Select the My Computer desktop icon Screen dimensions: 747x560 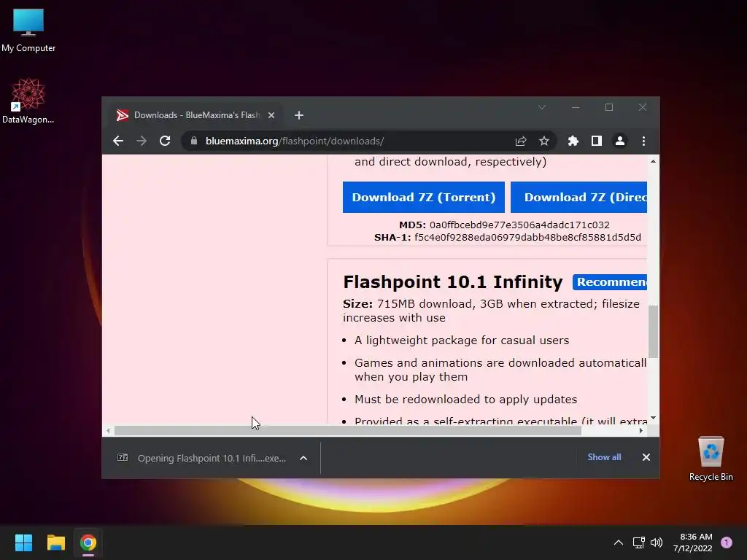(28, 29)
